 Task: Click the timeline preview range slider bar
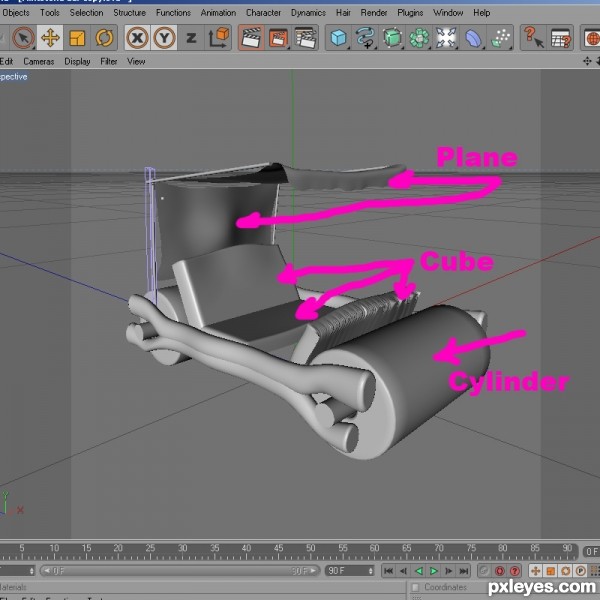click(x=180, y=571)
